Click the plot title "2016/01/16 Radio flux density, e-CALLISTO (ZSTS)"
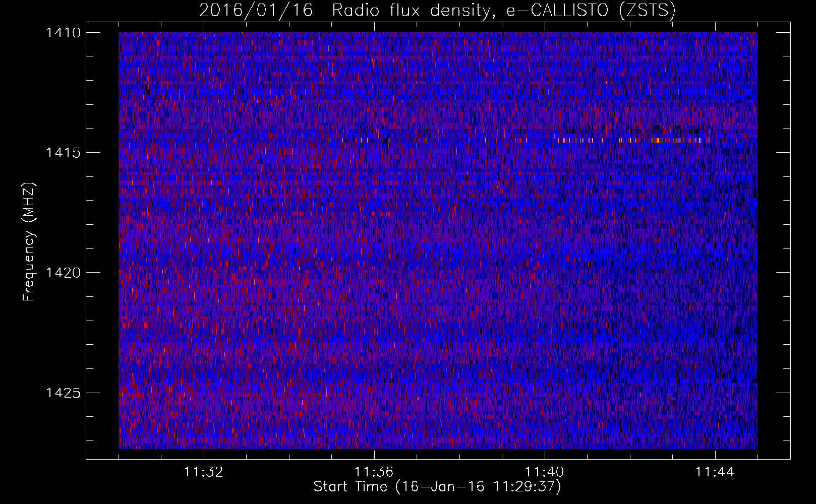Viewport: 816px width, 504px height. pyautogui.click(x=437, y=10)
